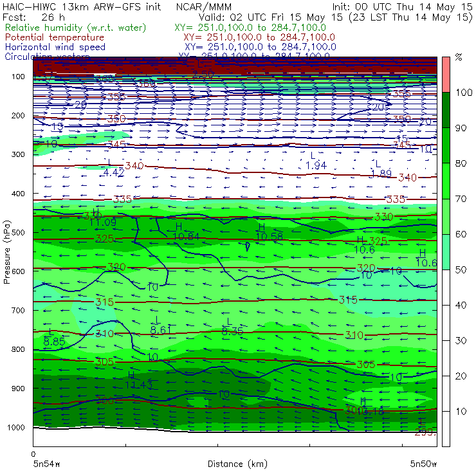This screenshot has width=476, height=476.
Task: Click the '5n50w' end coordinate label
Action: coord(423,464)
